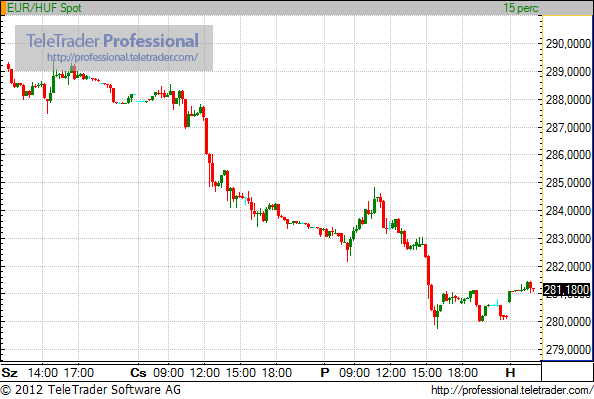Click the 283,0000 price axis label
This screenshot has width=594, height=399.
pos(568,239)
